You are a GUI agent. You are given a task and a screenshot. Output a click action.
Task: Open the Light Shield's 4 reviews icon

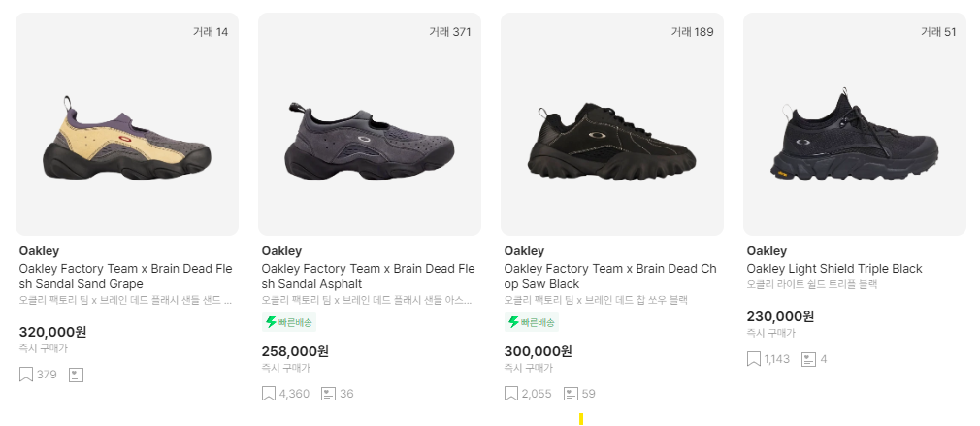809,359
